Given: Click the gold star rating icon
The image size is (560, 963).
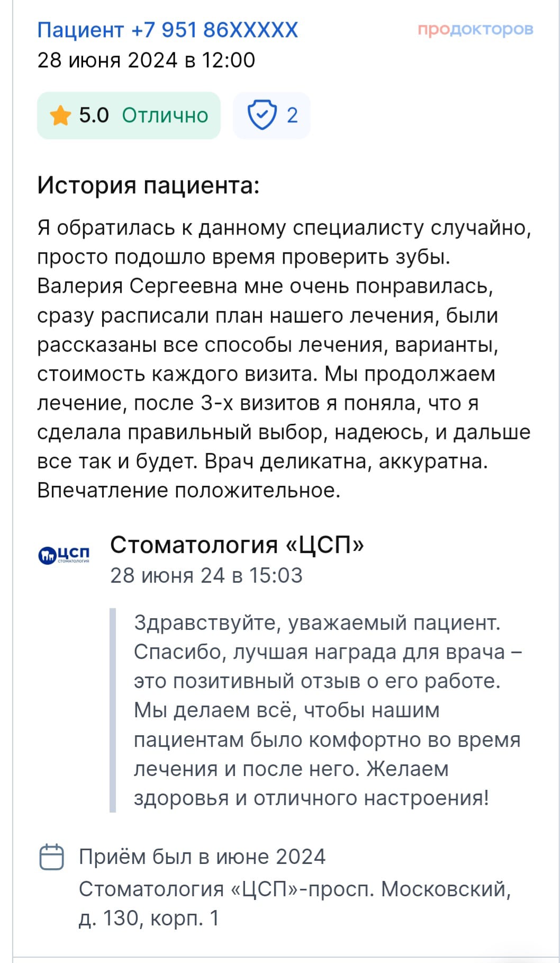Looking at the screenshot, I should coord(60,115).
